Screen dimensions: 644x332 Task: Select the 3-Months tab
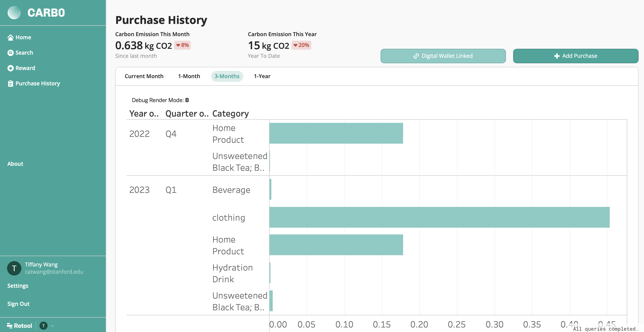[226, 76]
